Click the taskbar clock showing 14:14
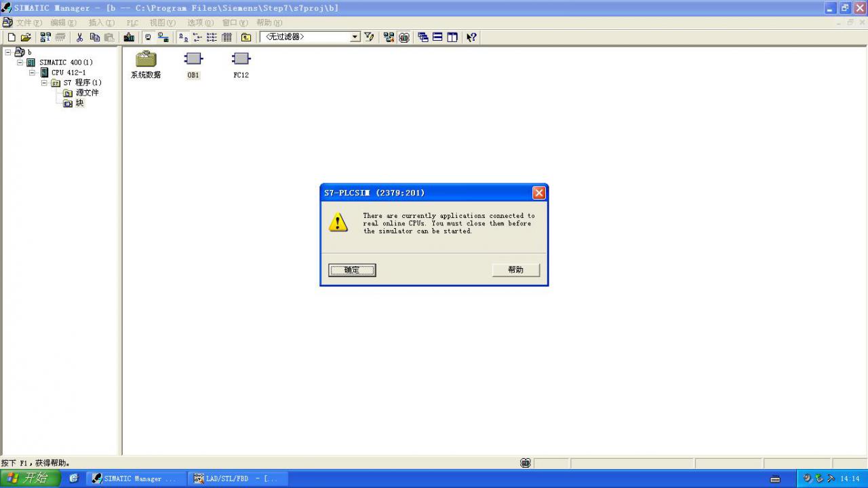This screenshot has height=488, width=868. (850, 478)
